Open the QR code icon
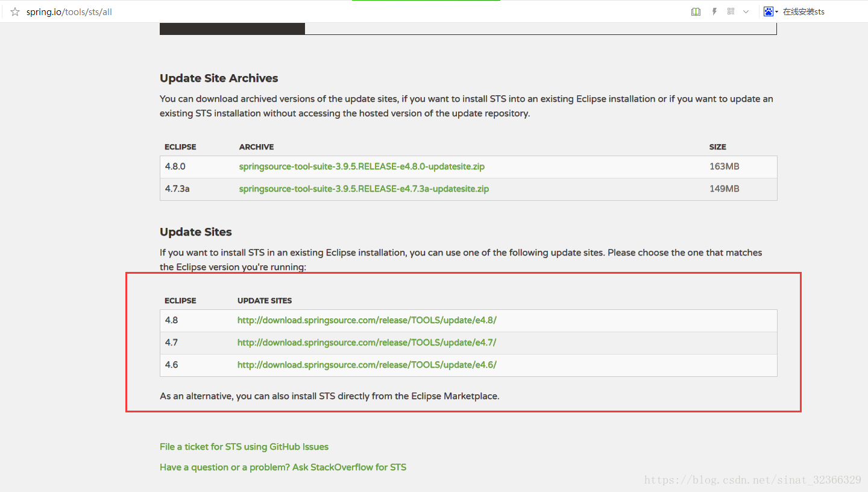The height and width of the screenshot is (492, 868). coord(731,11)
